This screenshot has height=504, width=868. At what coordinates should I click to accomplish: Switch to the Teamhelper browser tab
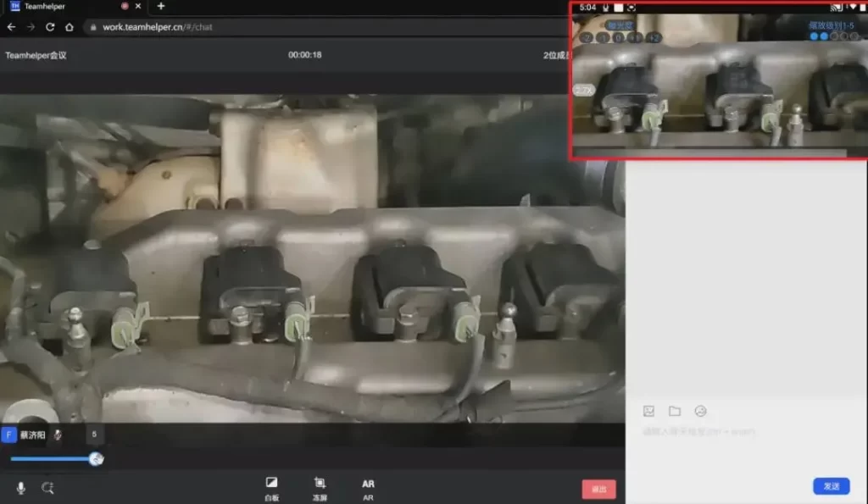51,7
